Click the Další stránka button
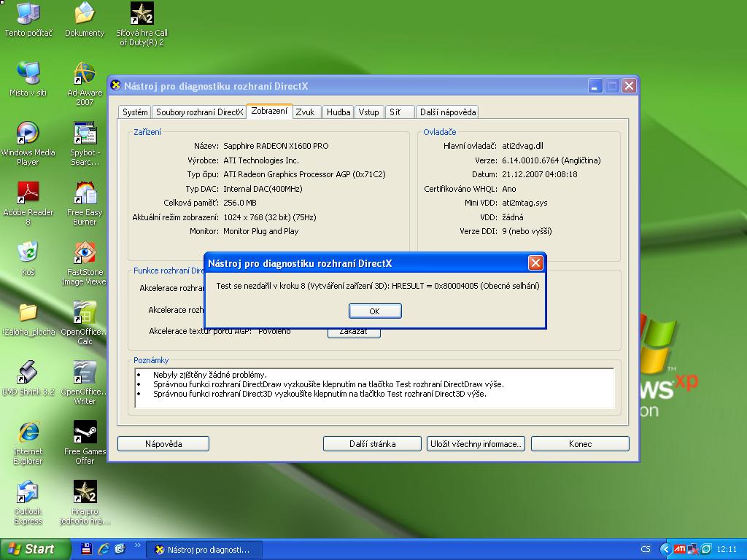 tap(372, 444)
